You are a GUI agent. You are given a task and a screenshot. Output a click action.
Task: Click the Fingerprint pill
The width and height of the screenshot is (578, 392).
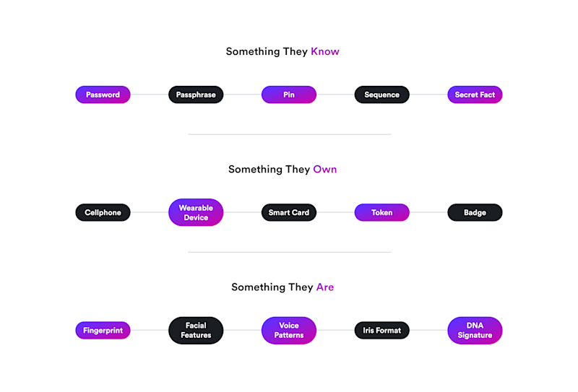(x=103, y=331)
